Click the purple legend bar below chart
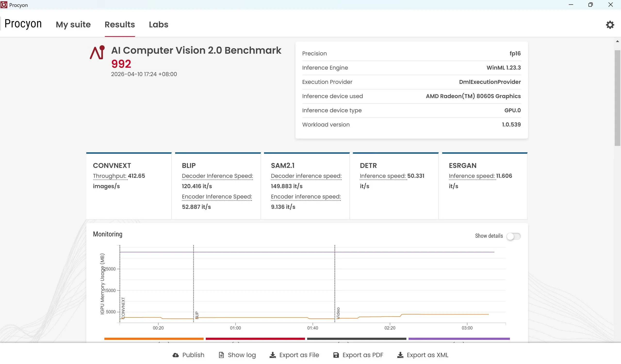 pos(459,339)
